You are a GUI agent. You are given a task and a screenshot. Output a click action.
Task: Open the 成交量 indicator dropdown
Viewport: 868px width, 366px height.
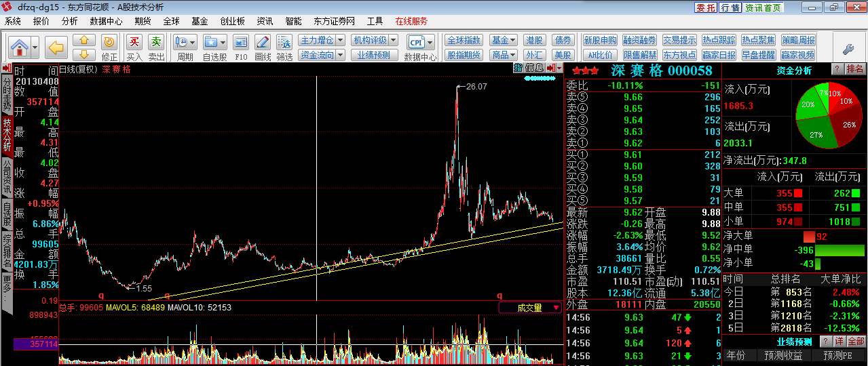pos(530,308)
